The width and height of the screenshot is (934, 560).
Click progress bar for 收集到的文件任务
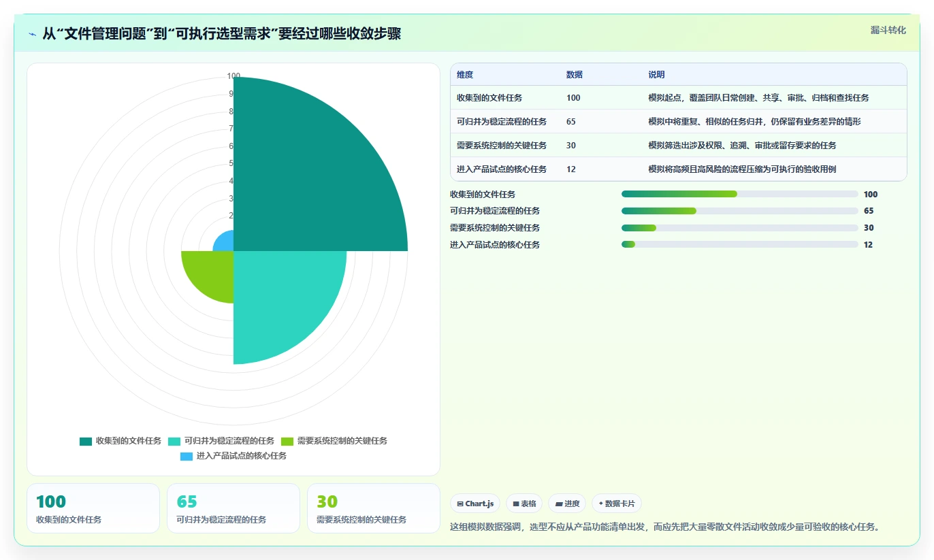[739, 194]
